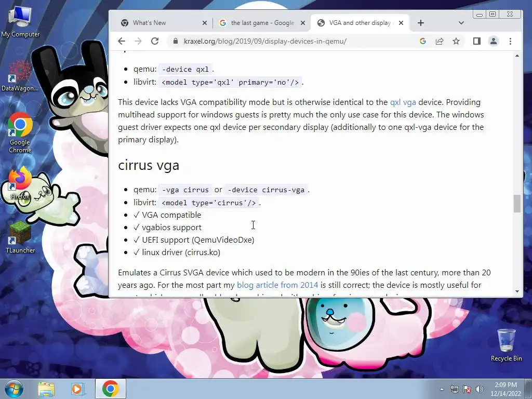This screenshot has width=532, height=399.
Task: Go back to the previous page in Chrome
Action: click(x=122, y=42)
